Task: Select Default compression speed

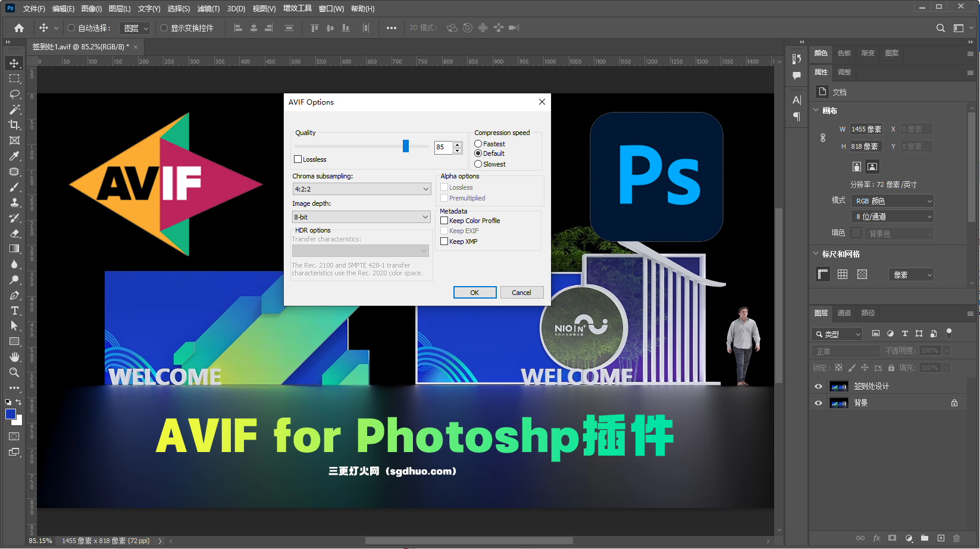Action: (478, 153)
